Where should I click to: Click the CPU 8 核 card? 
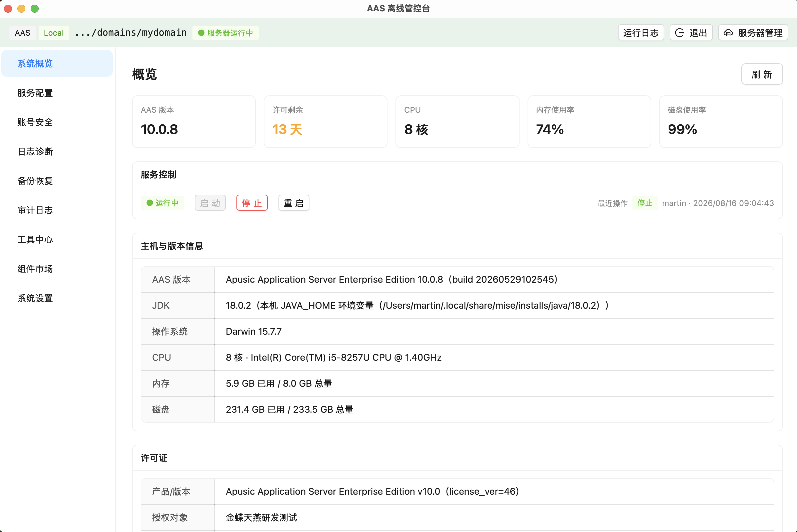[457, 122]
